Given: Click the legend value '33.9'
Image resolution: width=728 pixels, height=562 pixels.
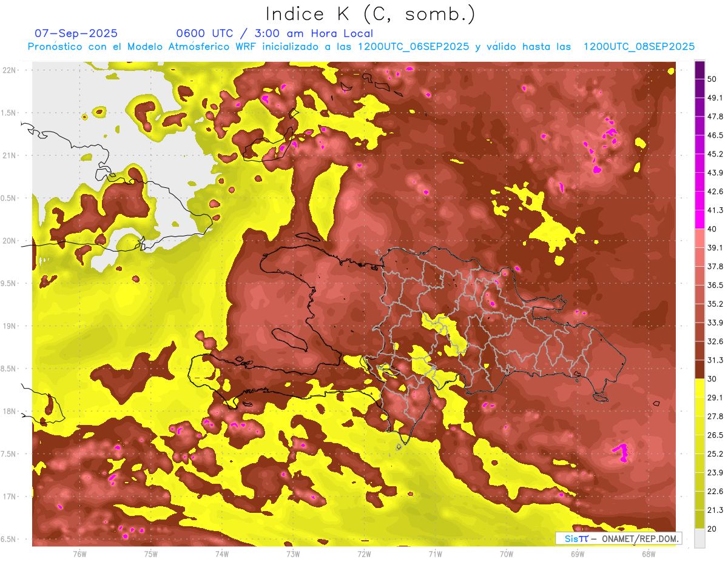Looking at the screenshot, I should tap(715, 323).
